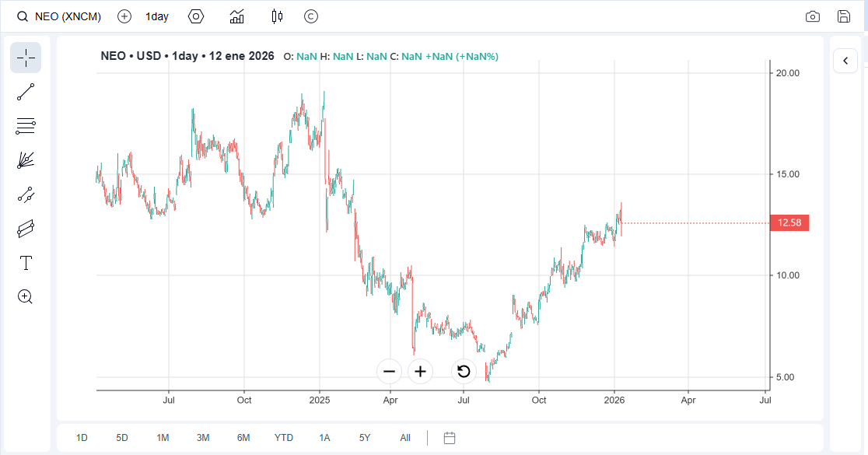Activate the zoom magnifier tool
This screenshot has width=868, height=455.
pyautogui.click(x=26, y=296)
